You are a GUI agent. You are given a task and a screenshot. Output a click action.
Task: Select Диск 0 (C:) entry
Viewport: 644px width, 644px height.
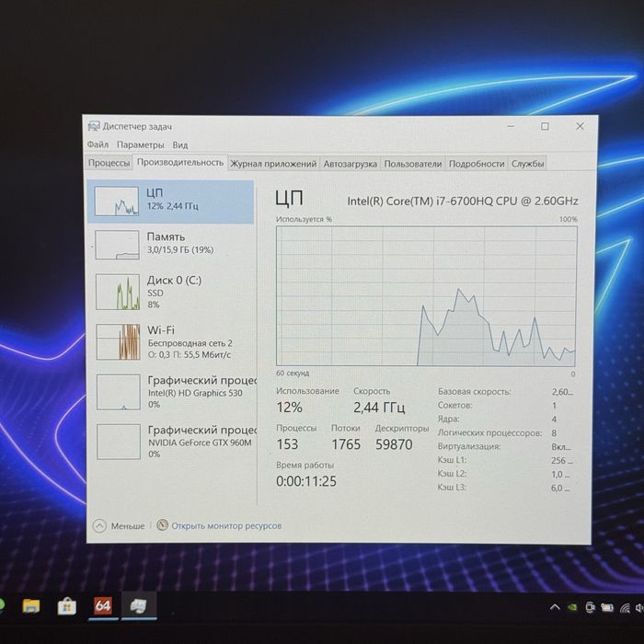pos(171,292)
